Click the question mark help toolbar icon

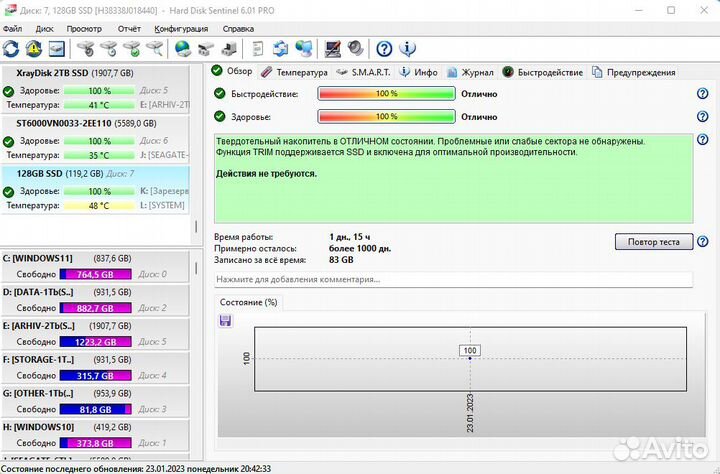[x=384, y=48]
